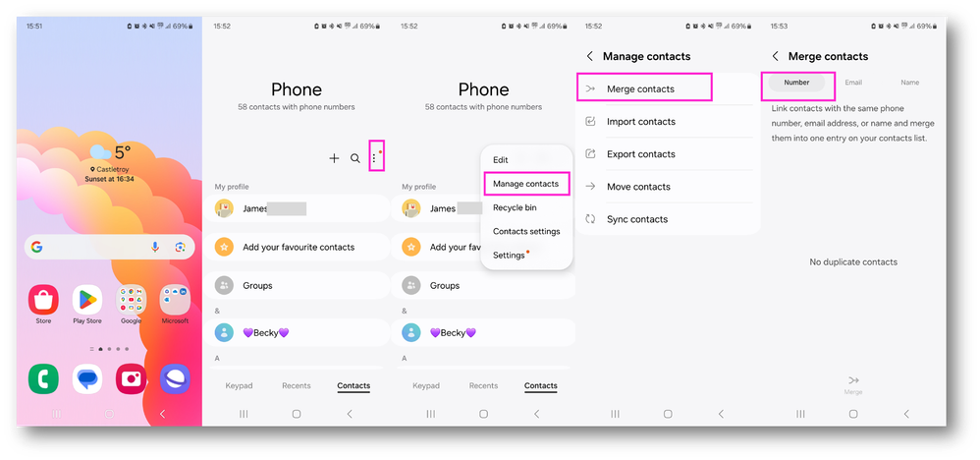Image resolution: width=980 pixels, height=460 pixels.
Task: Open the red Camera app icon
Action: (132, 379)
